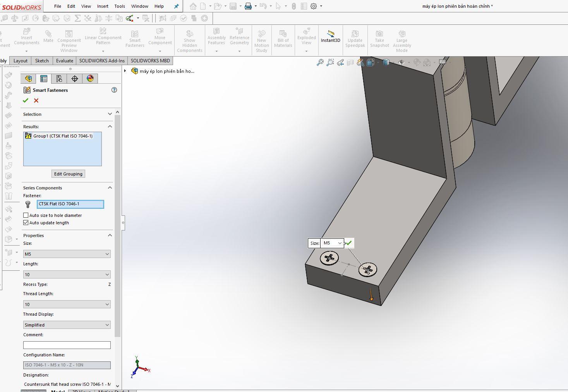
Task: Expand the assembly tree node in viewport
Action: click(x=125, y=71)
